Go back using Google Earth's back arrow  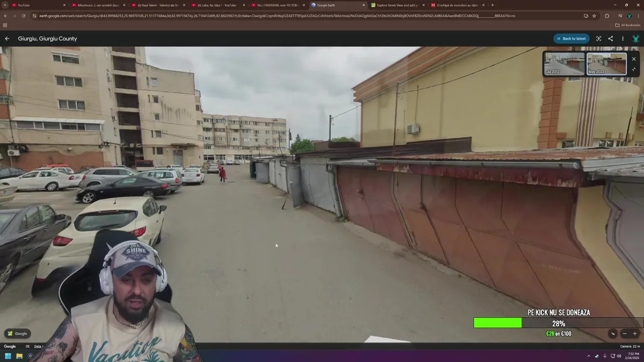[7, 39]
